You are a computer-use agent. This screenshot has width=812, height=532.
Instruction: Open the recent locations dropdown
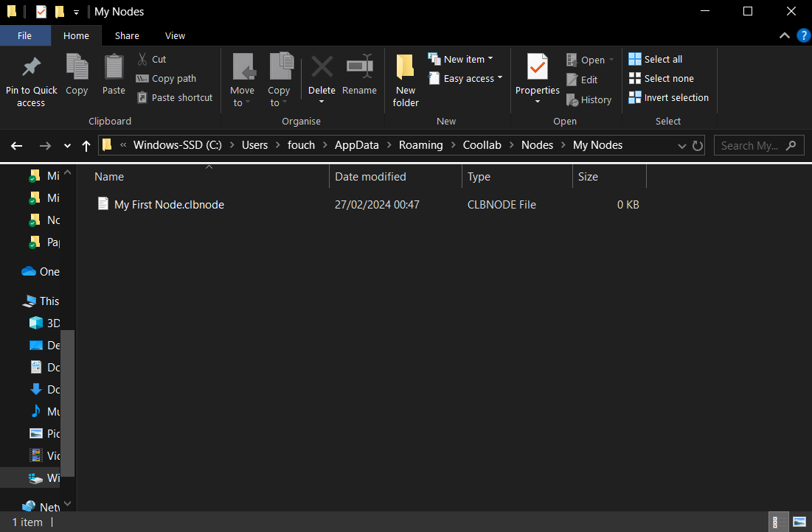(67, 146)
